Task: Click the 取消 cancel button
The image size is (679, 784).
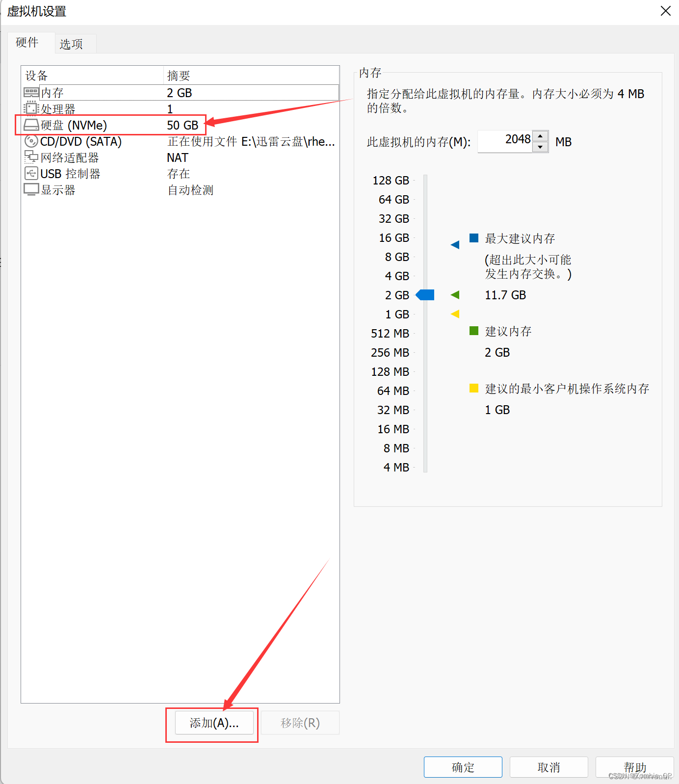Action: (x=549, y=767)
